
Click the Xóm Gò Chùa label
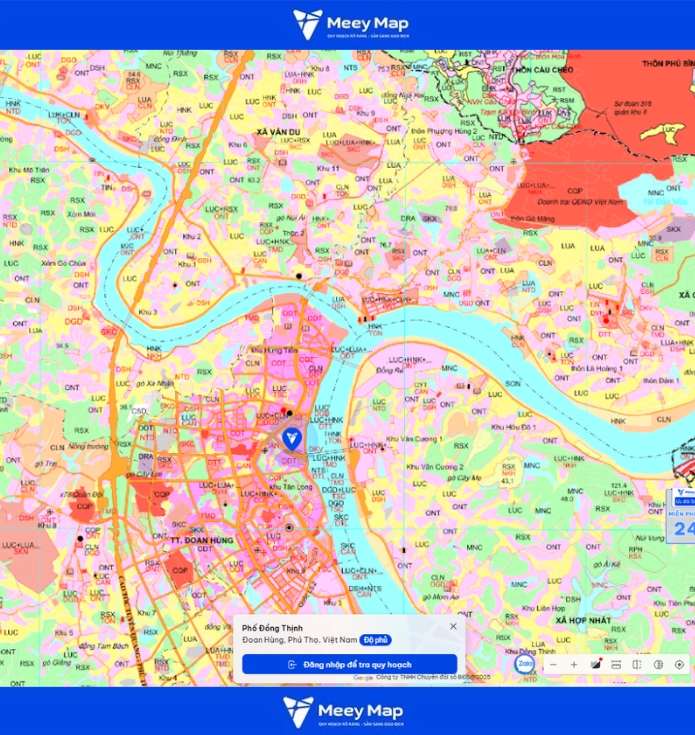(63, 263)
